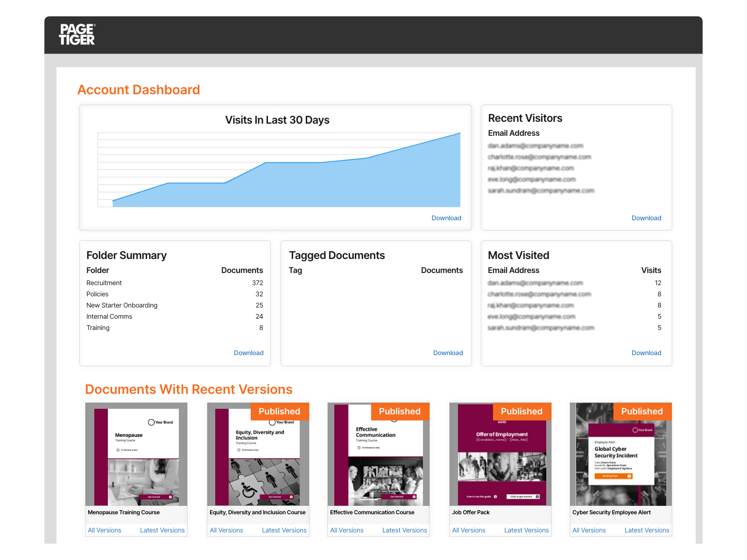Image resolution: width=747 pixels, height=560 pixels.
Task: Click the PageTiger logo
Action: point(77,35)
